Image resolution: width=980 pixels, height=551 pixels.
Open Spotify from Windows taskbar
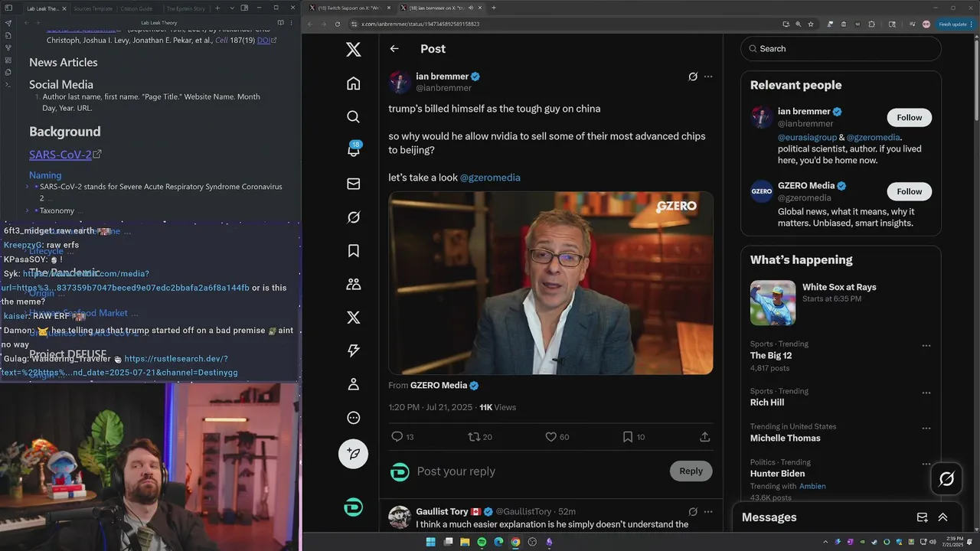[x=482, y=542]
